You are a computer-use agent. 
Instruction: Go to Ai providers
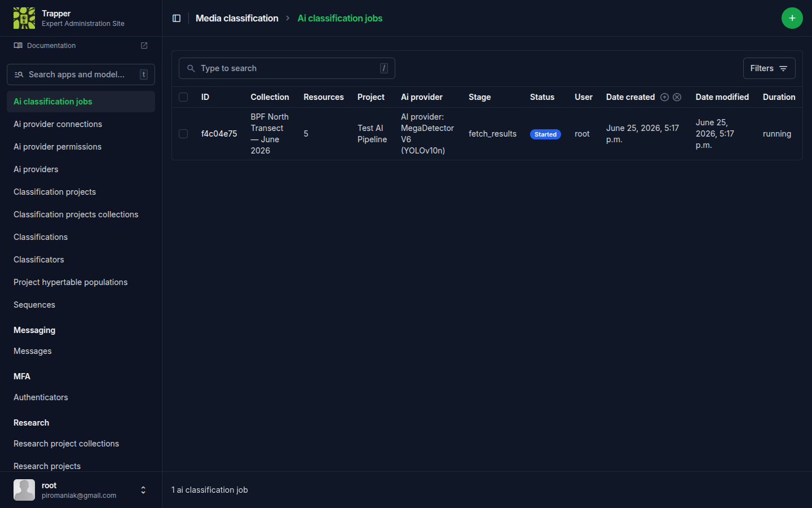tap(81, 169)
